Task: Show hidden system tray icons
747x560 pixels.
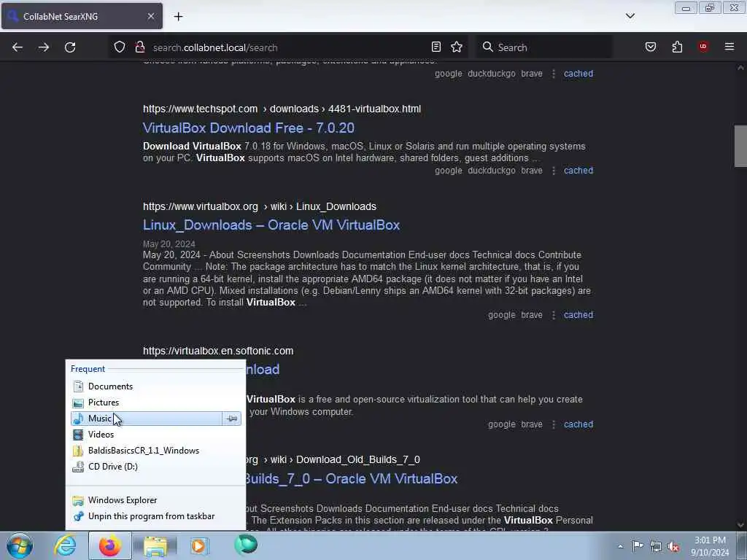Action: 620,546
